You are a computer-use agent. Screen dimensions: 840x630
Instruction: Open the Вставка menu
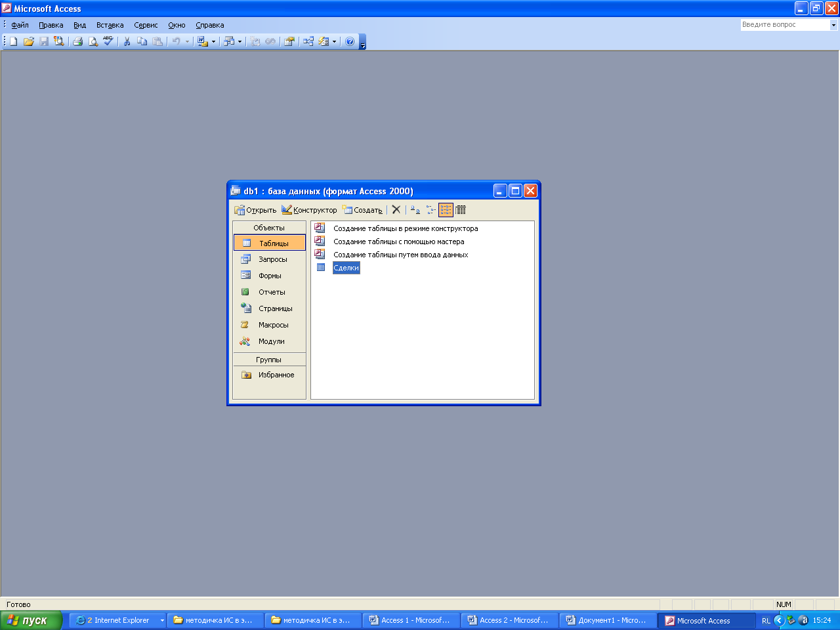click(110, 25)
